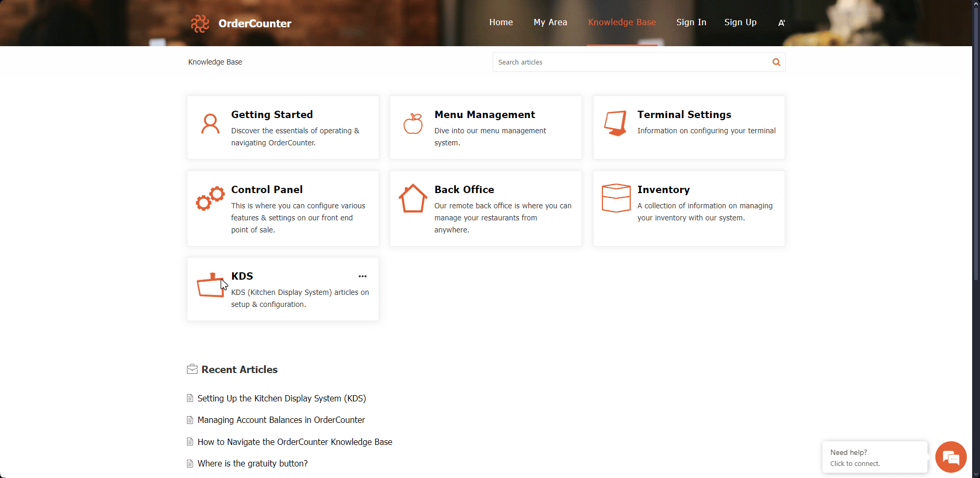This screenshot has height=478, width=980.
Task: Click document icon beside gratuity button article
Action: 190,463
